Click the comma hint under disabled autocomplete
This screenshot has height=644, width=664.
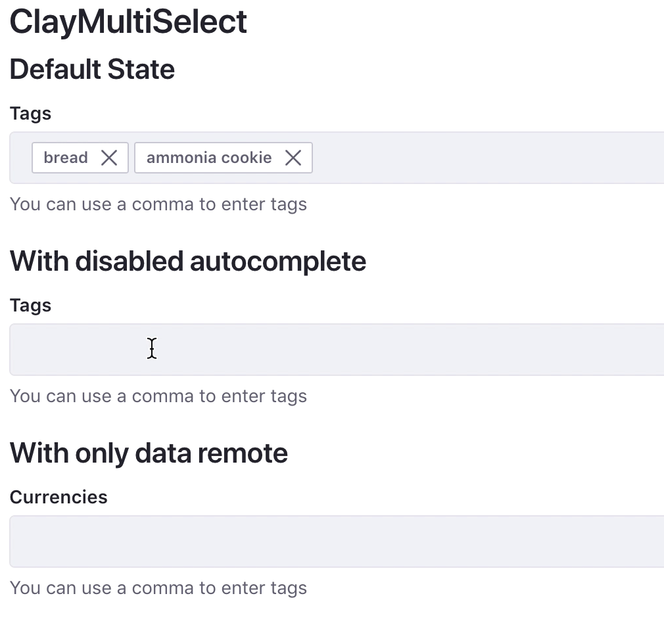158,396
